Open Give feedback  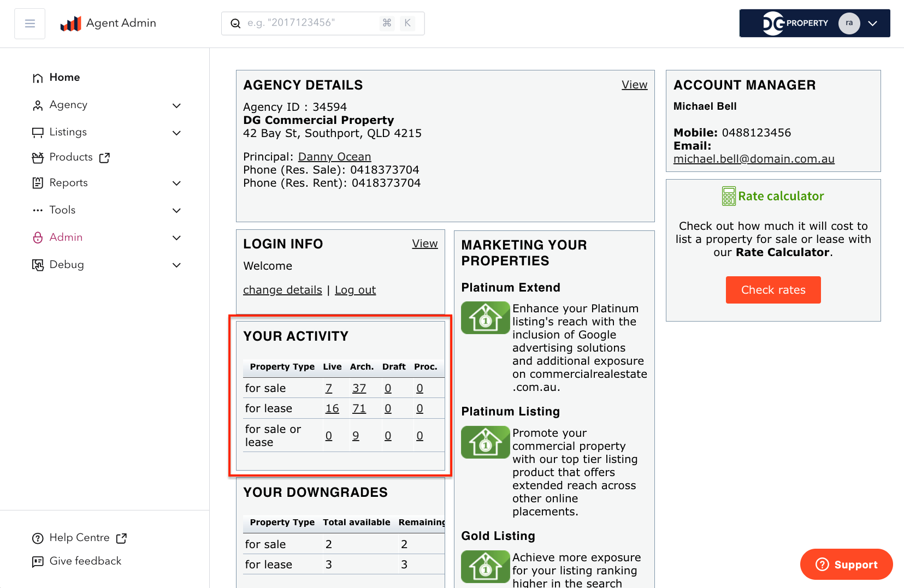[x=85, y=561]
